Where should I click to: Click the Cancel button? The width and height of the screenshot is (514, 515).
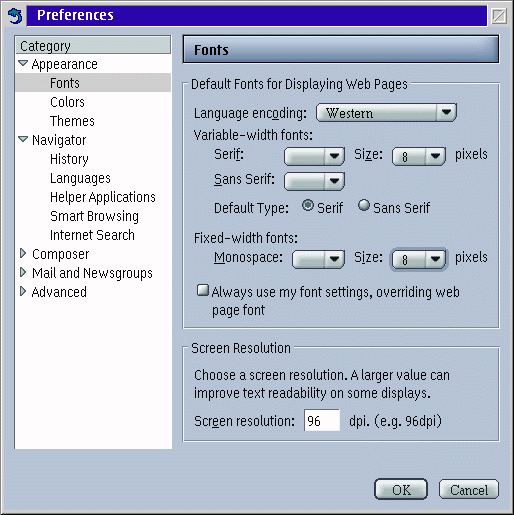(469, 489)
